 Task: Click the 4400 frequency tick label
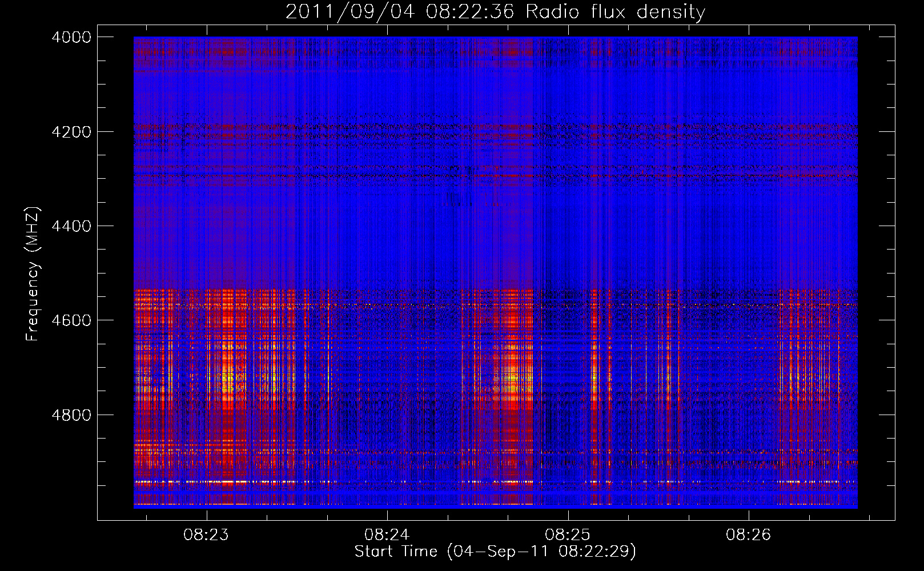tap(71, 226)
